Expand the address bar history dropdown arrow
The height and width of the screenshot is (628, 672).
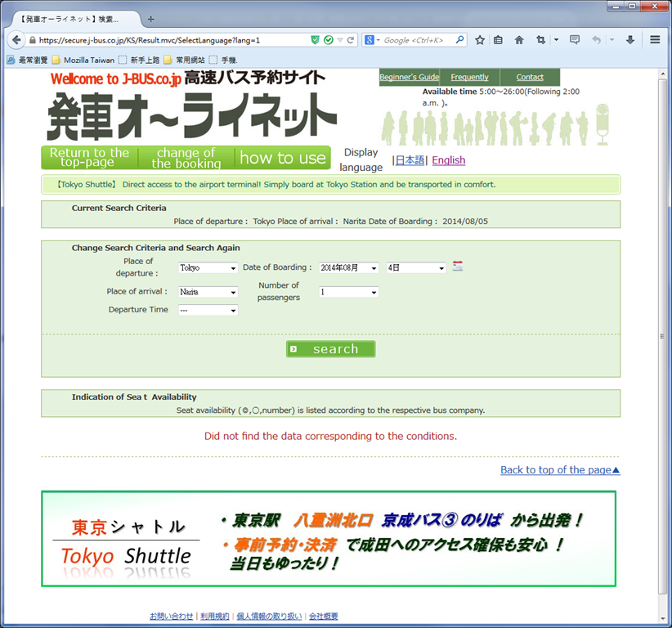coord(340,40)
